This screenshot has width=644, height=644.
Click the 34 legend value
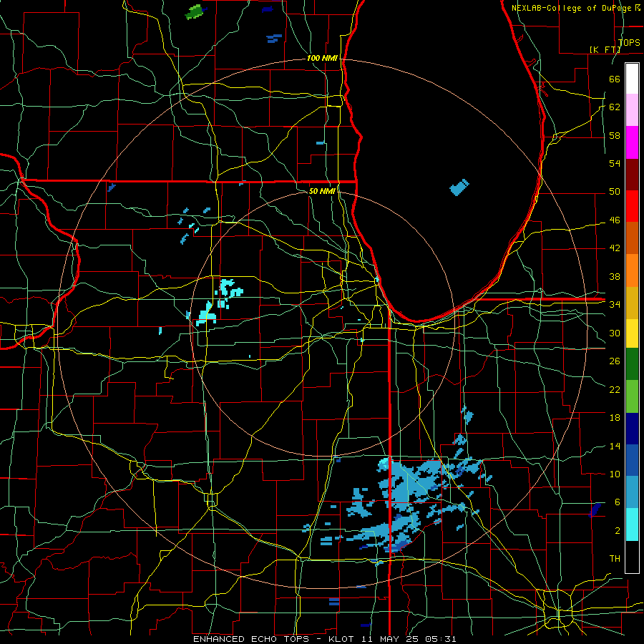(x=615, y=305)
